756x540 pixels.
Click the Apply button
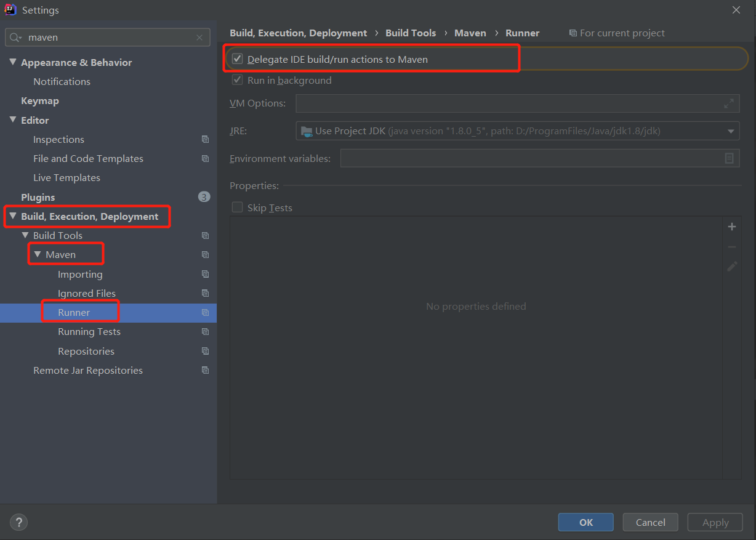point(715,522)
